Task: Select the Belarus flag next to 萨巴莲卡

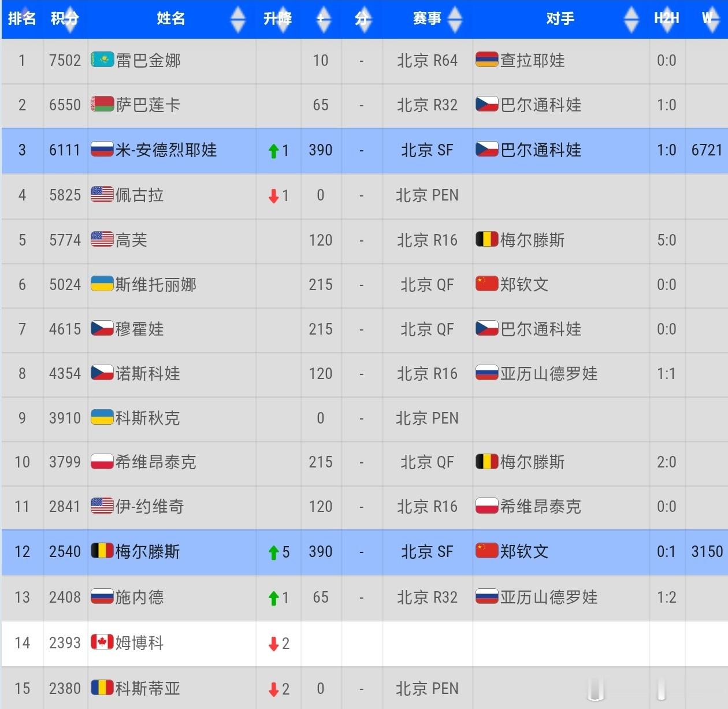Action: pyautogui.click(x=102, y=104)
